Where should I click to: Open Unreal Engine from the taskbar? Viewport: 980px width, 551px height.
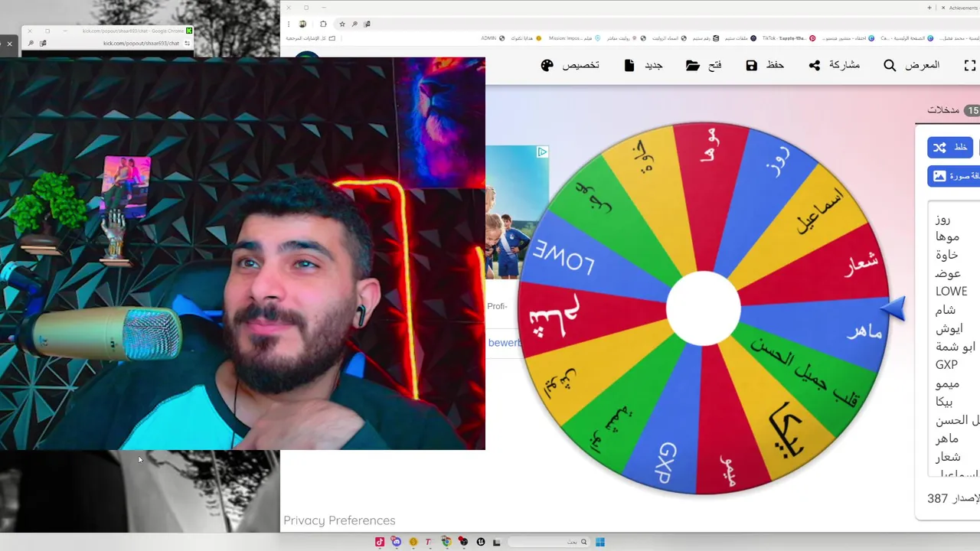tap(481, 542)
